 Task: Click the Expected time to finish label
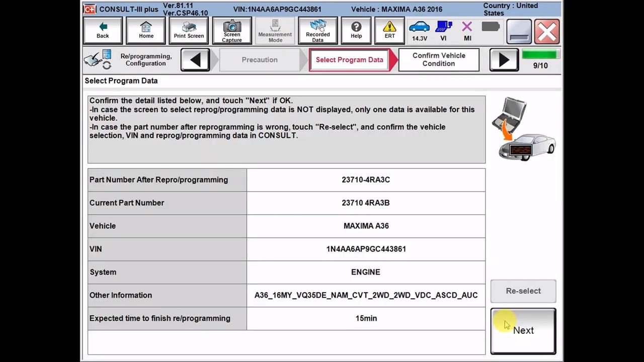tap(167, 318)
